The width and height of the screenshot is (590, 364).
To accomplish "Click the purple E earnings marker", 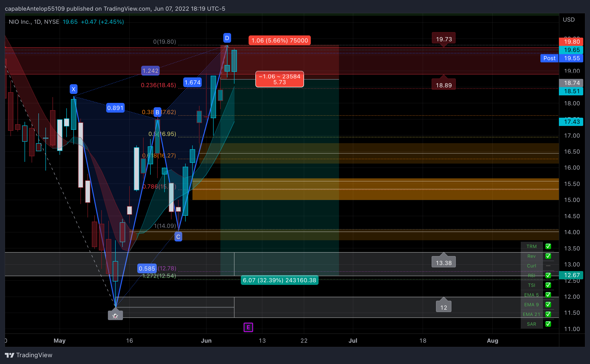I will (x=248, y=327).
